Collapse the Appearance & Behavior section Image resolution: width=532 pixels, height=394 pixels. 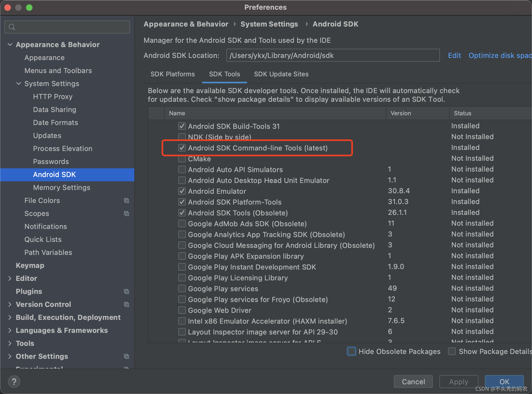pos(10,44)
